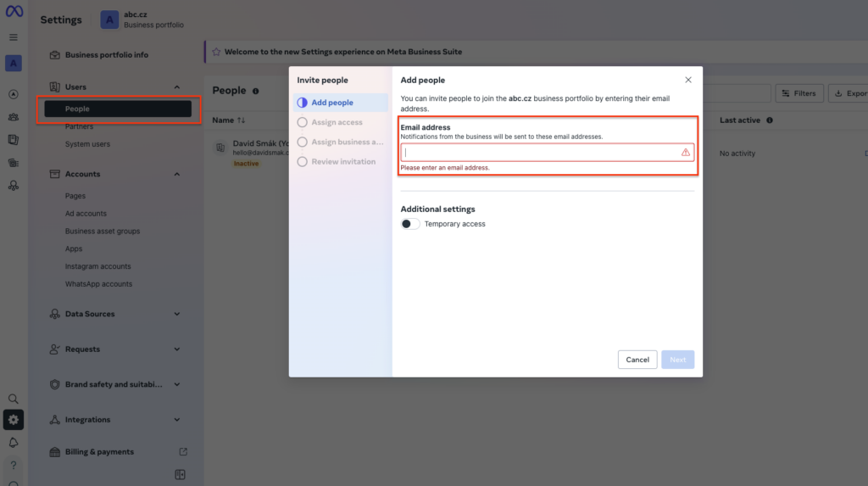868x486 pixels.
Task: Select the Assign business assets step
Action: tap(341, 142)
